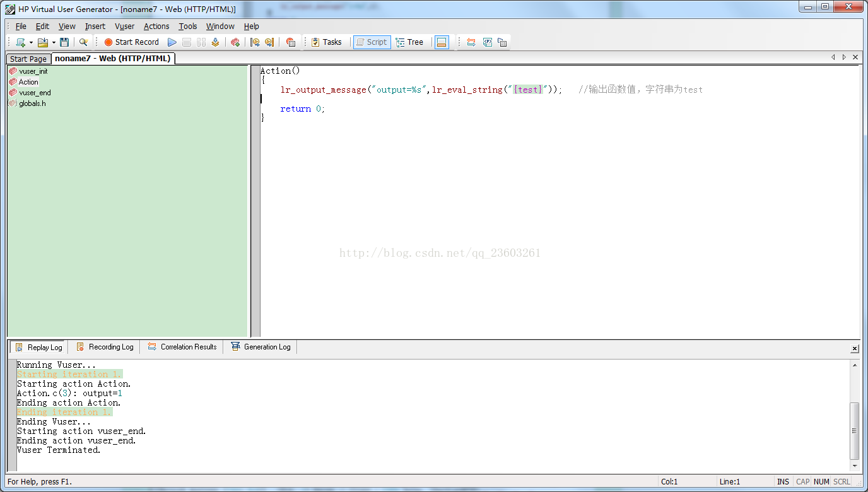The image size is (868, 492).
Task: Click the Open Script folder icon
Action: coord(43,42)
